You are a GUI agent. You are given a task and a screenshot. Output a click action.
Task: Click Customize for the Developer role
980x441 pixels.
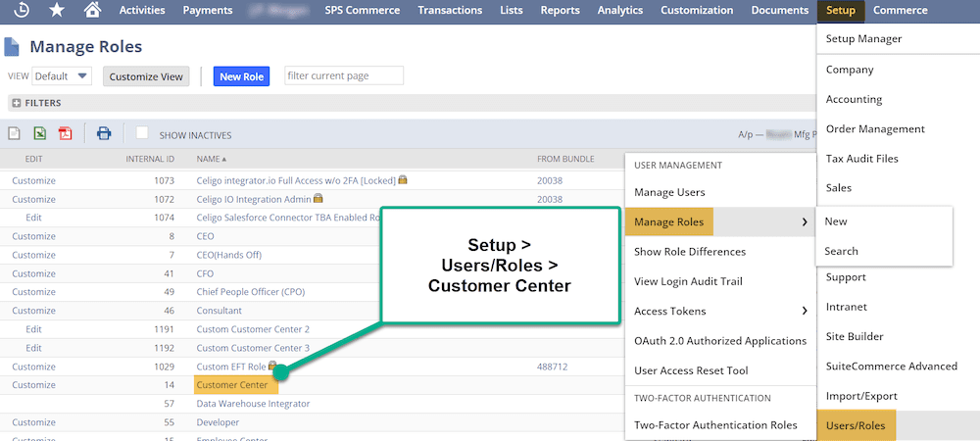pos(33,422)
